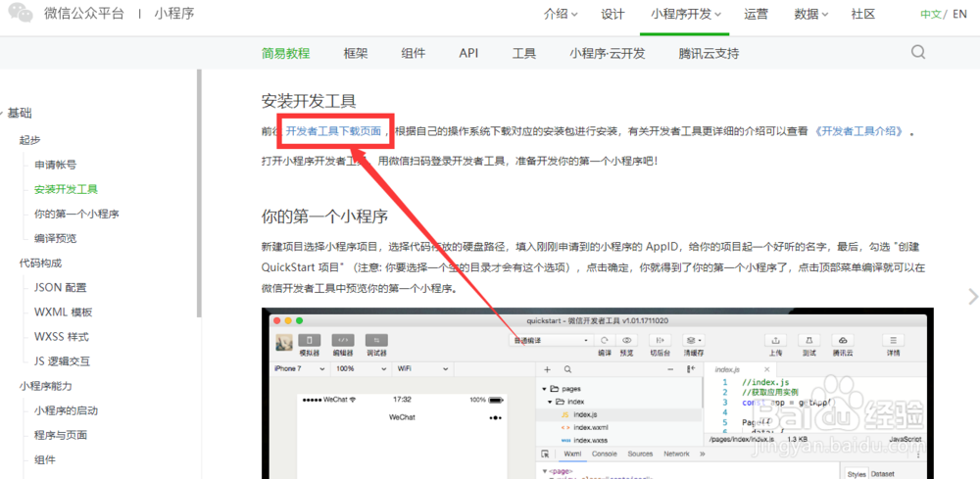Open the 社区 menu item
980x479 pixels.
click(x=862, y=15)
